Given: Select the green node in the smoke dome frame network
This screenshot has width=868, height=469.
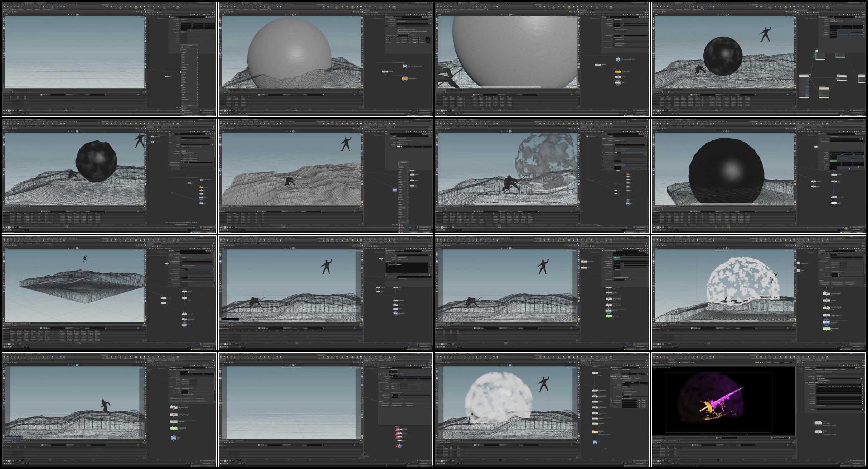Looking at the screenshot, I should [x=595, y=423].
